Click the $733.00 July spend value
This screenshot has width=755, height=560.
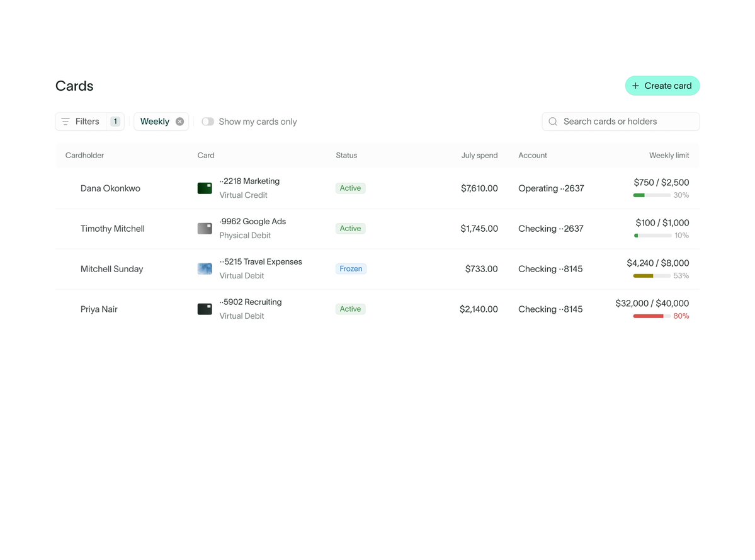click(482, 269)
